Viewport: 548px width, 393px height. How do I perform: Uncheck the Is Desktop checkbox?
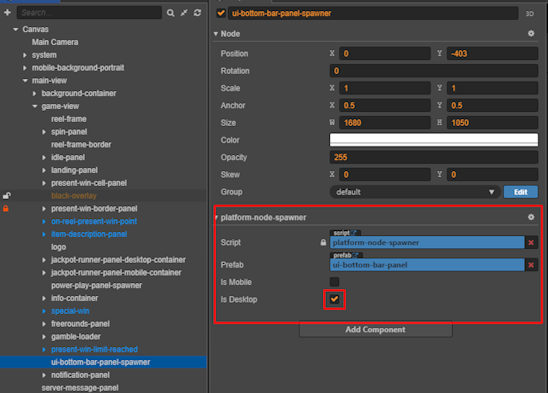pyautogui.click(x=334, y=299)
